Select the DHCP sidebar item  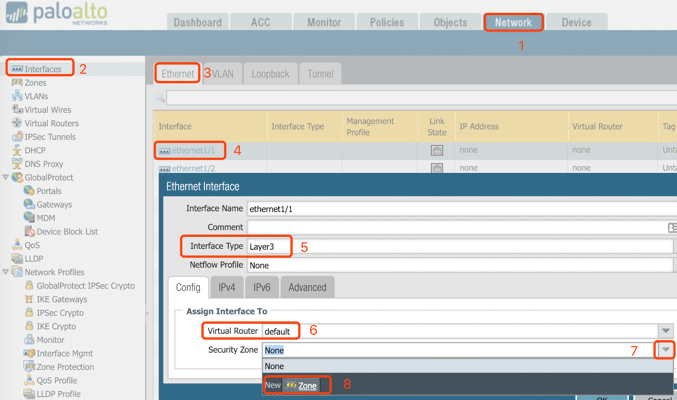point(34,150)
